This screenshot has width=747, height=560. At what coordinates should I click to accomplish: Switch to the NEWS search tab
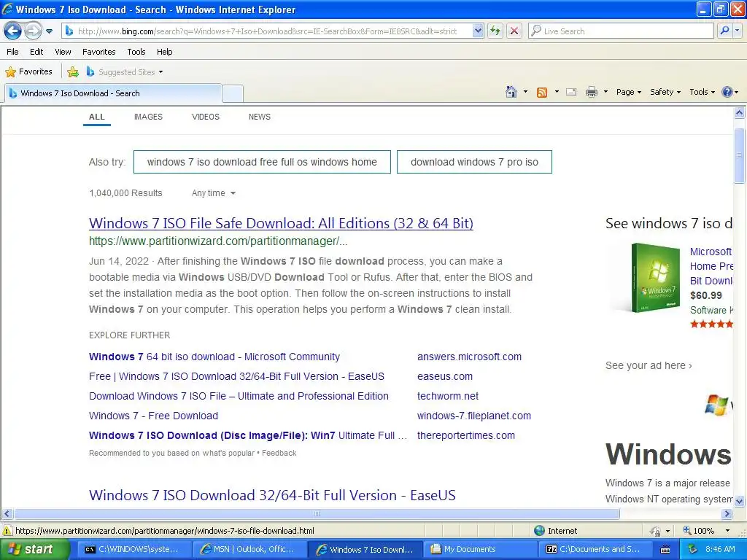point(260,117)
